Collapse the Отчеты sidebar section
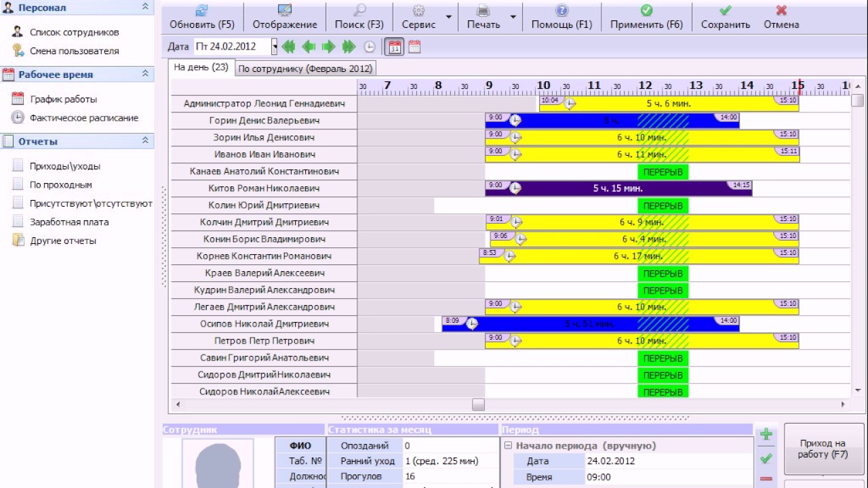Viewport: 868px width, 488px height. [x=145, y=141]
